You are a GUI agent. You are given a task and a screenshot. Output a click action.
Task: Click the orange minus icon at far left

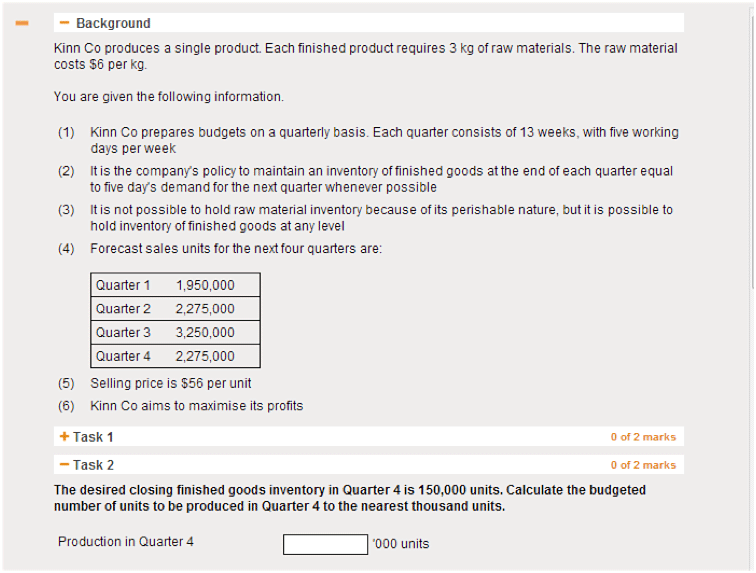(22, 23)
